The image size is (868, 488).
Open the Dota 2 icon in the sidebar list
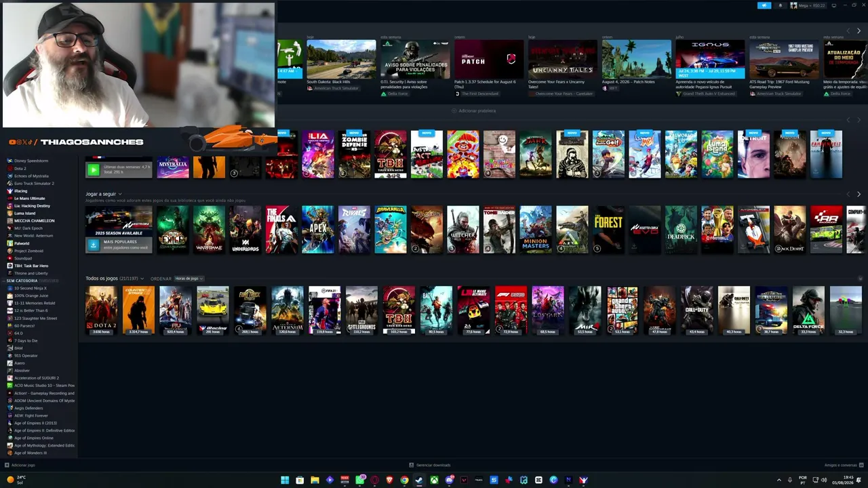(9, 169)
